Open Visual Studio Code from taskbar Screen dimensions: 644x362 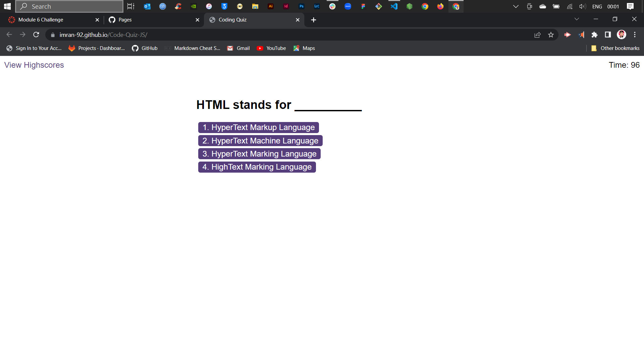(394, 6)
